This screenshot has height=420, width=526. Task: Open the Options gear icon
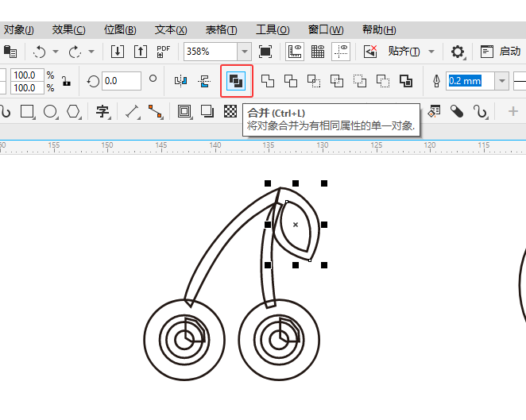pos(458,52)
